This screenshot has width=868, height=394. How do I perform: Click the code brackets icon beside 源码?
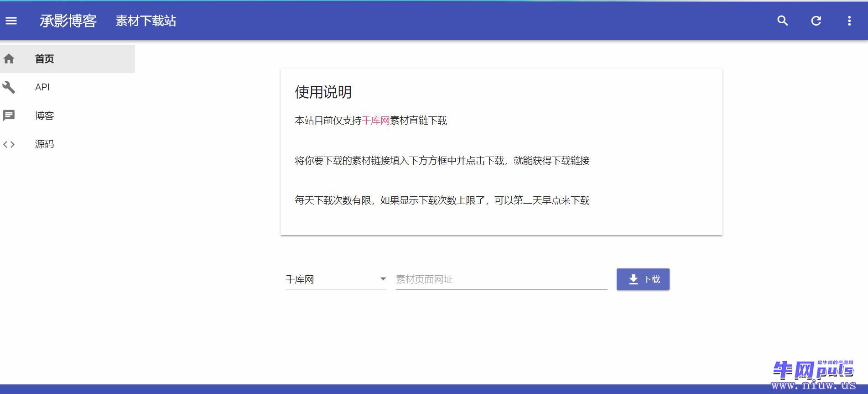9,144
